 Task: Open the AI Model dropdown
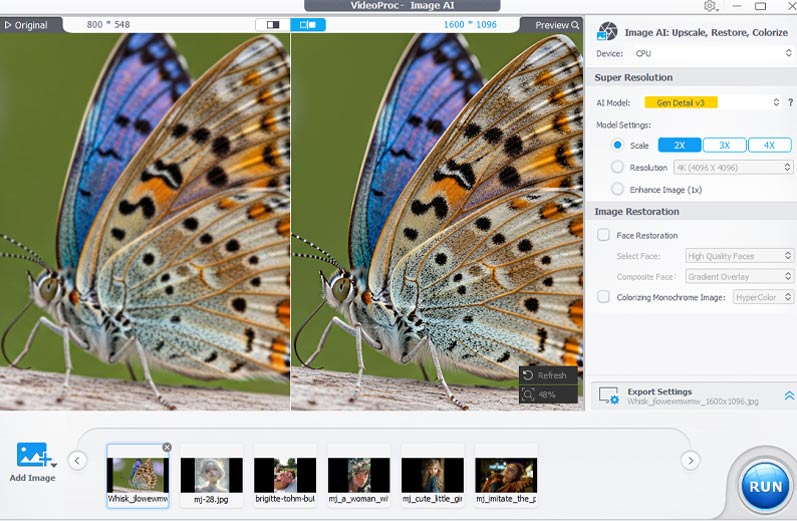711,102
